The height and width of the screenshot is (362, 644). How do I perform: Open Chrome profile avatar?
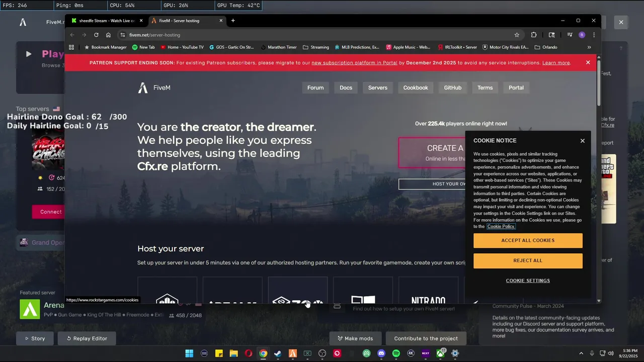[582, 35]
